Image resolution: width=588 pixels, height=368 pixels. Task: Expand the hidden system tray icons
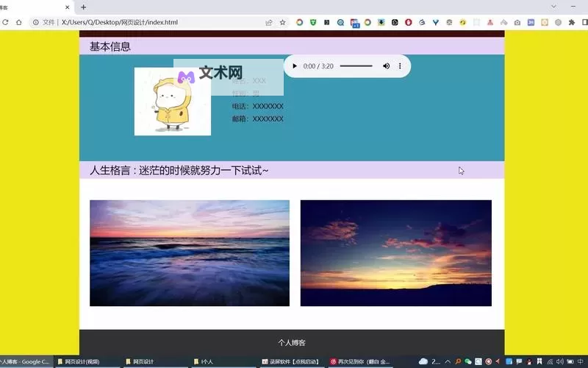[448, 361]
